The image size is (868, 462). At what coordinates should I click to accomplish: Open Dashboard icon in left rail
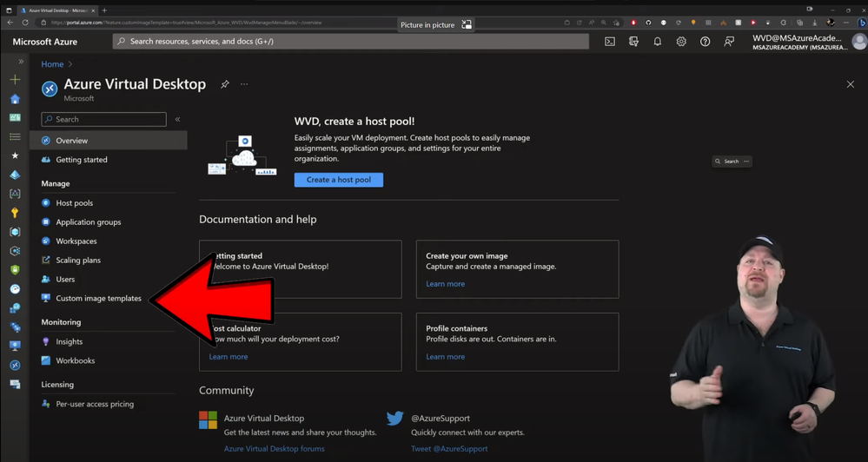[x=15, y=117]
